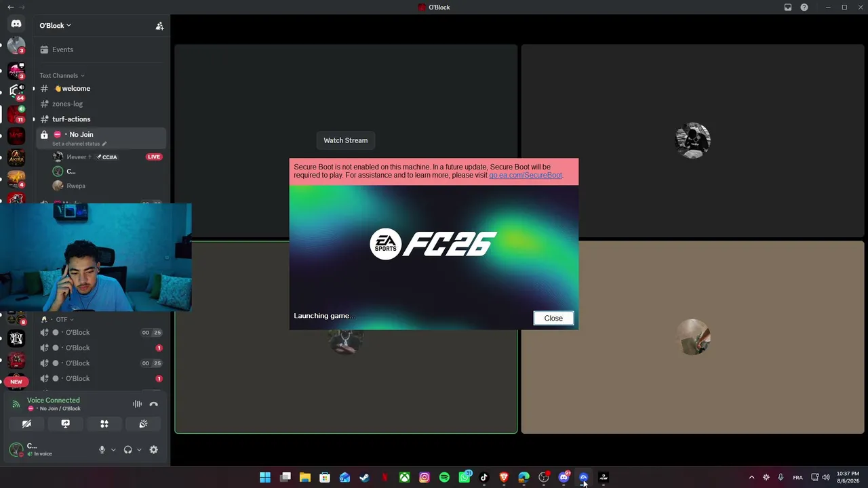
Task: Click the NEW unread indicator pill
Action: (16, 382)
